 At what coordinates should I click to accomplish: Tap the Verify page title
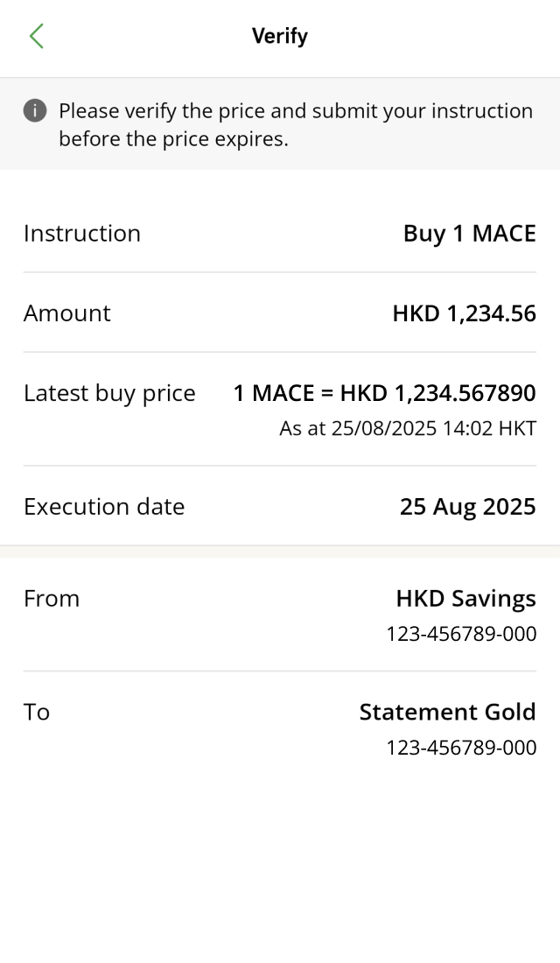[x=280, y=36]
